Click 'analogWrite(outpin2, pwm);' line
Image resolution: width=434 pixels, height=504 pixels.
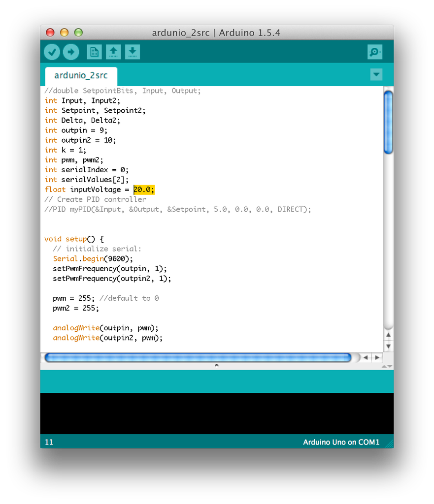tap(108, 338)
